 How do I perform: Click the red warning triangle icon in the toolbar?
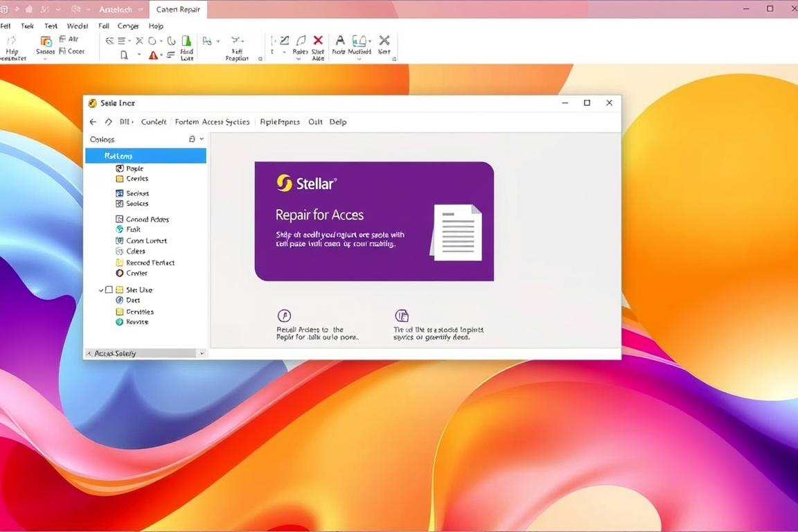pyautogui.click(x=154, y=55)
